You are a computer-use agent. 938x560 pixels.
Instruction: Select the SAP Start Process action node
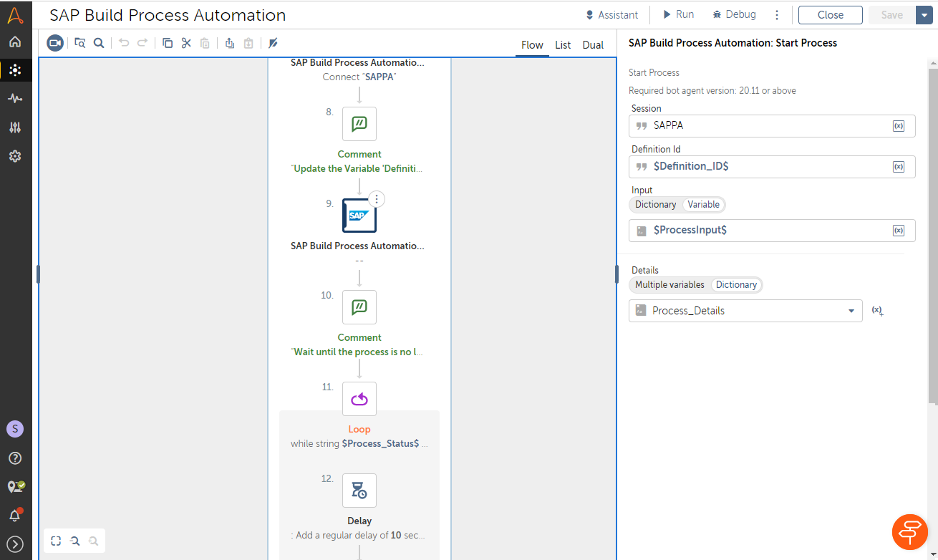point(359,216)
